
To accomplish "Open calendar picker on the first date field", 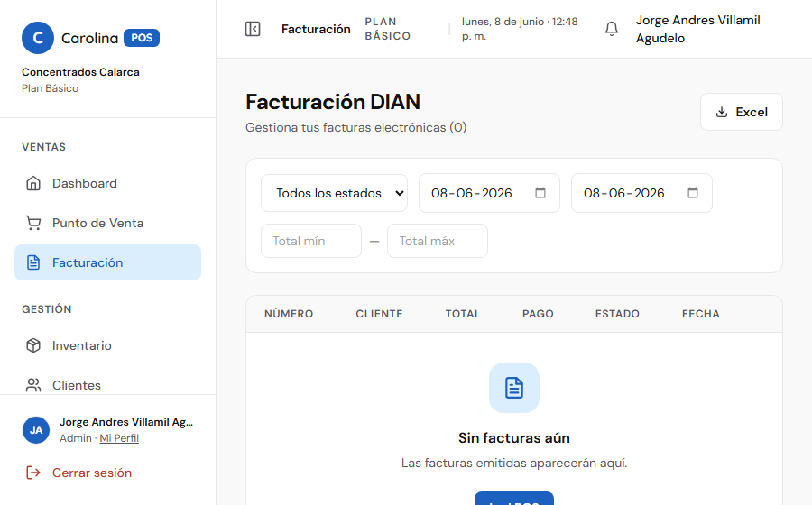I will pyautogui.click(x=540, y=193).
